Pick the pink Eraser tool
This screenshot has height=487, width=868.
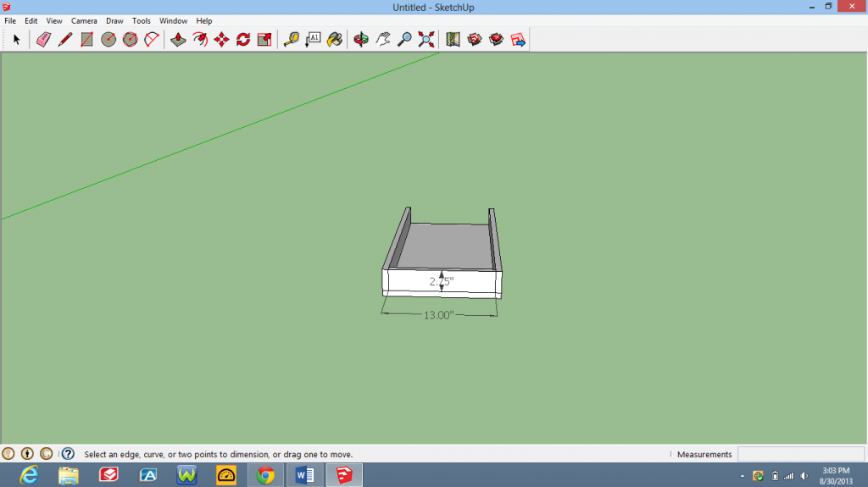[x=43, y=39]
